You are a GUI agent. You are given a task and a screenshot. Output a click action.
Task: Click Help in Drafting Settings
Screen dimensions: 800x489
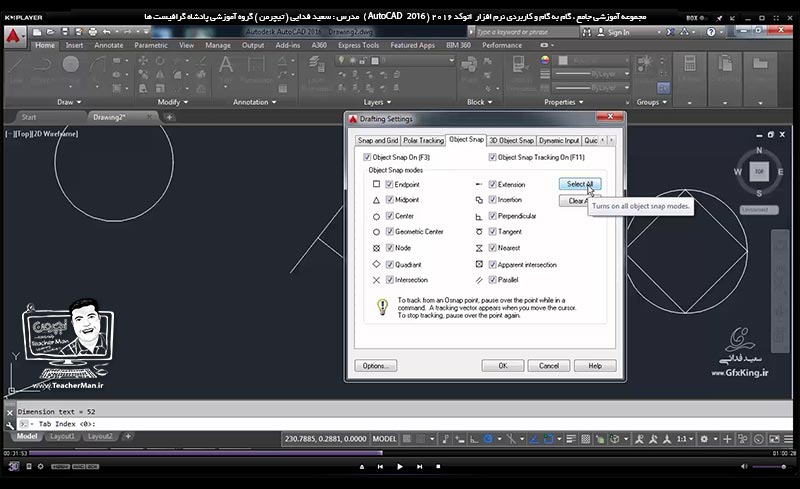[595, 366]
